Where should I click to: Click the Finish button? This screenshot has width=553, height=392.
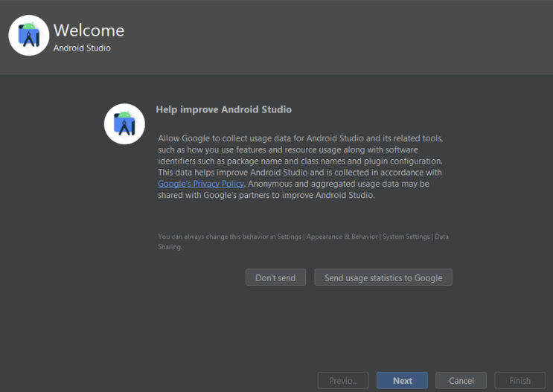point(520,381)
